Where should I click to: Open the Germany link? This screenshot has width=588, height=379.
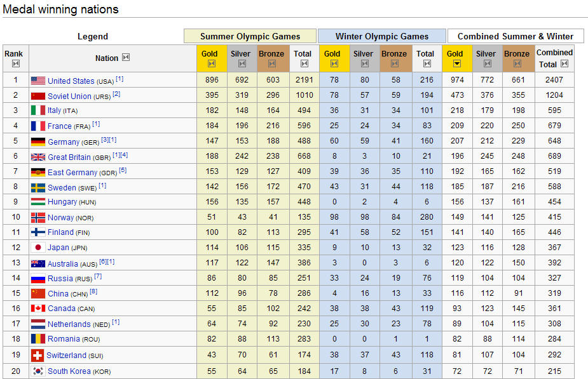coord(64,142)
